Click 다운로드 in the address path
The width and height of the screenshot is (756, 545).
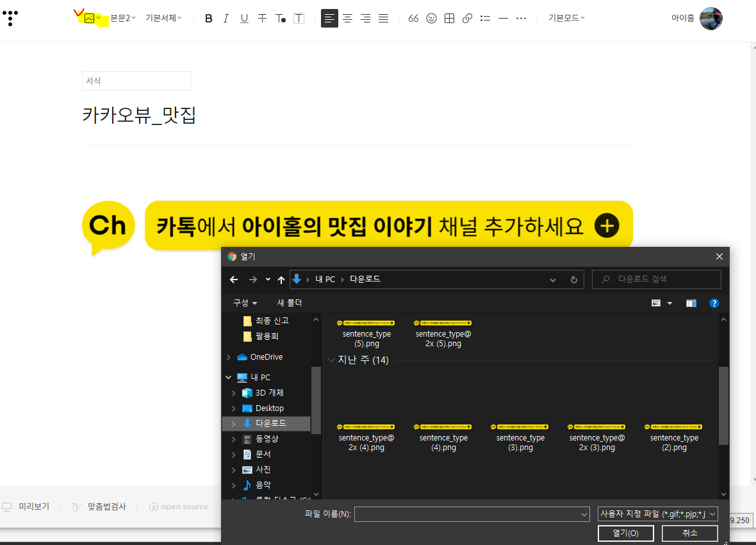click(x=365, y=279)
